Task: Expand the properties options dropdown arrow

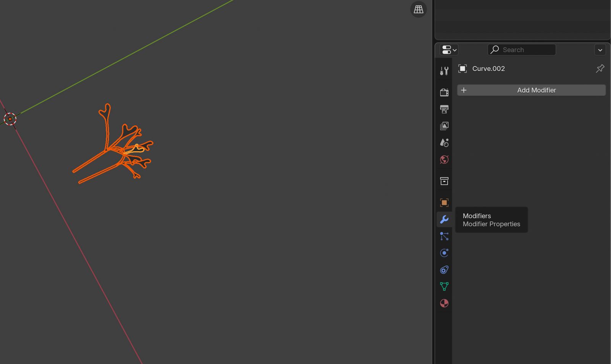Action: pyautogui.click(x=600, y=50)
